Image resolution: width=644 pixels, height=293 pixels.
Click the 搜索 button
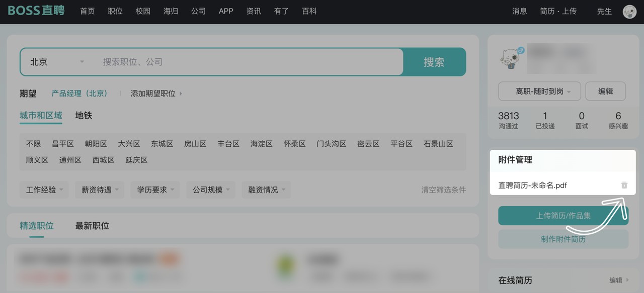click(x=434, y=62)
